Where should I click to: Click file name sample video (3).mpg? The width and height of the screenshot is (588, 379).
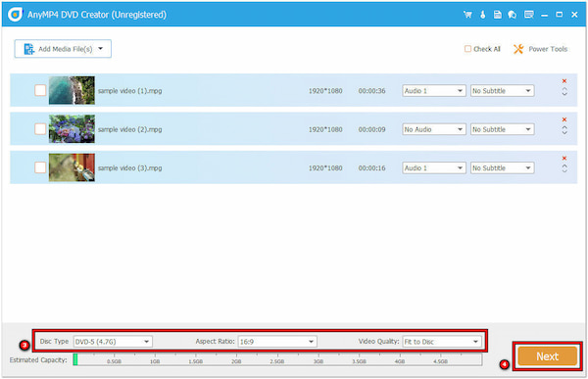tap(129, 167)
